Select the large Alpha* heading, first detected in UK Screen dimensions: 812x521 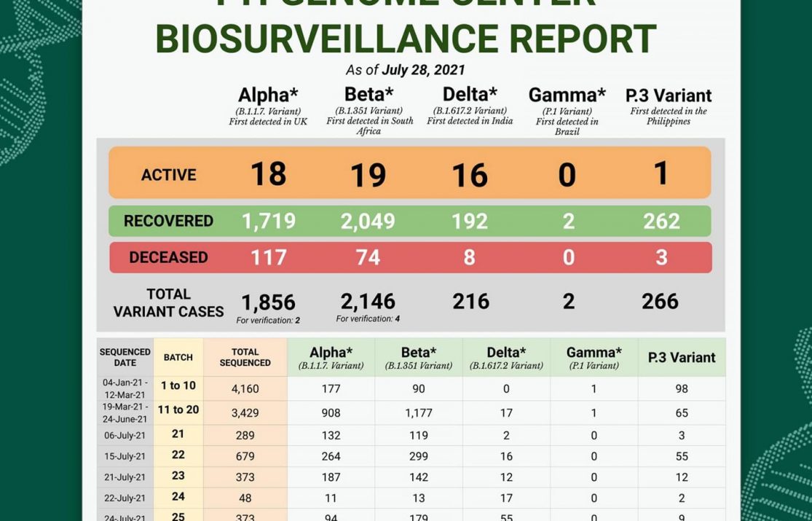[268, 95]
